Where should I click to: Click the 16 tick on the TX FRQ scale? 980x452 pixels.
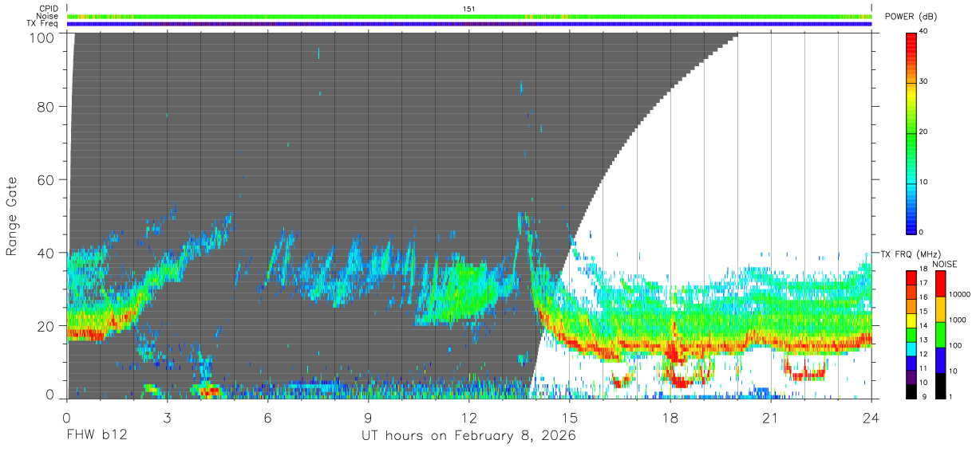pos(923,297)
